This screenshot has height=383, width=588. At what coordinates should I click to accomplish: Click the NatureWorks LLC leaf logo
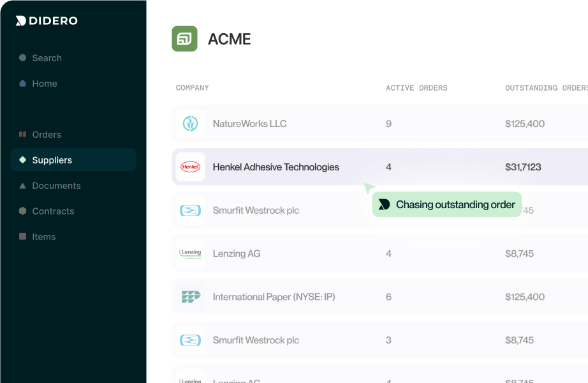point(190,124)
